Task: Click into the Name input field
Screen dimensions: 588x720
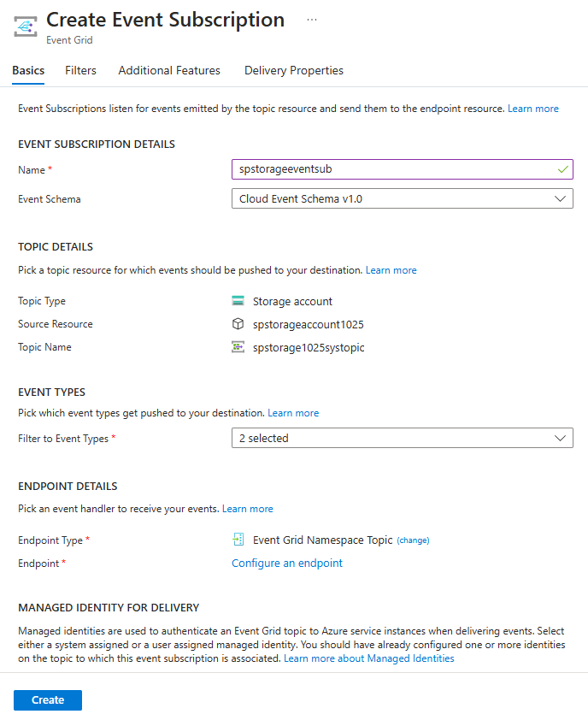Action: (393, 169)
